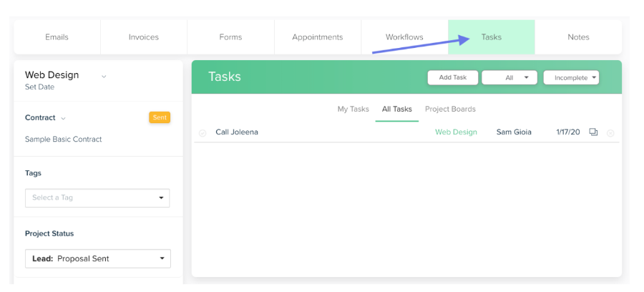Image resolution: width=644 pixels, height=292 pixels.
Task: Delete the Call Joleena task with x icon
Action: click(x=610, y=133)
